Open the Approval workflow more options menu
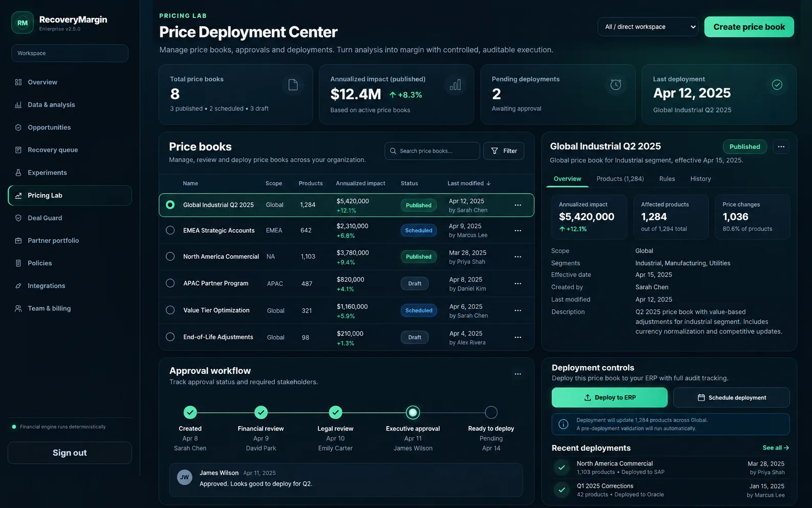812x508 pixels. pos(518,374)
